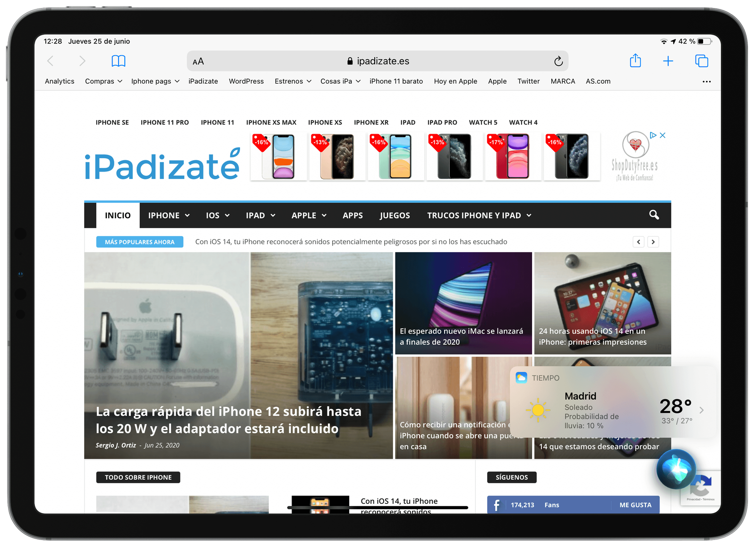Click the battery indicator in the status bar
Viewport: 756px width, 548px height.
point(704,42)
